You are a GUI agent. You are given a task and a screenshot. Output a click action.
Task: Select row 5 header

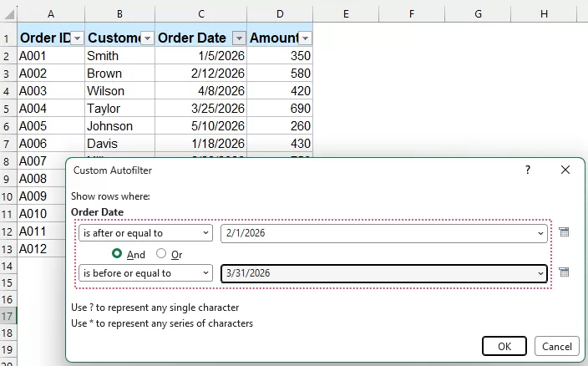(8, 109)
